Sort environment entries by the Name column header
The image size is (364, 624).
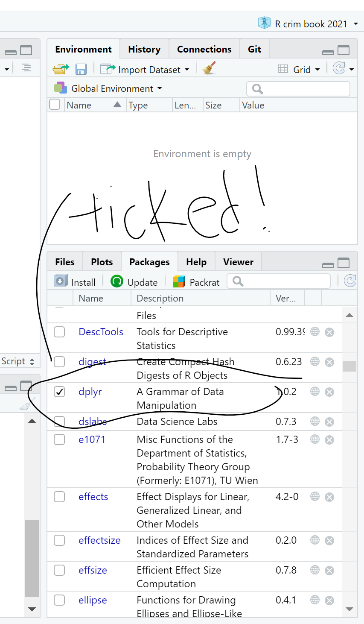point(79,105)
